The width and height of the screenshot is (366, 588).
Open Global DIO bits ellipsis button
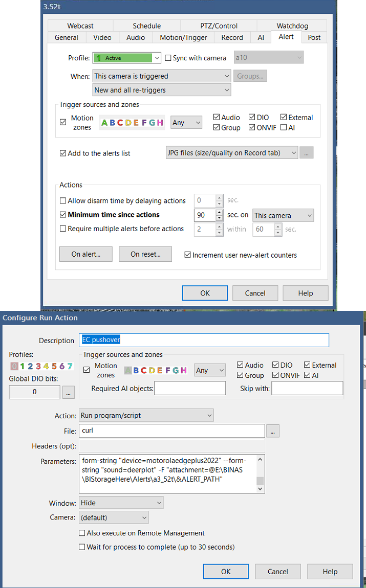[x=69, y=392]
